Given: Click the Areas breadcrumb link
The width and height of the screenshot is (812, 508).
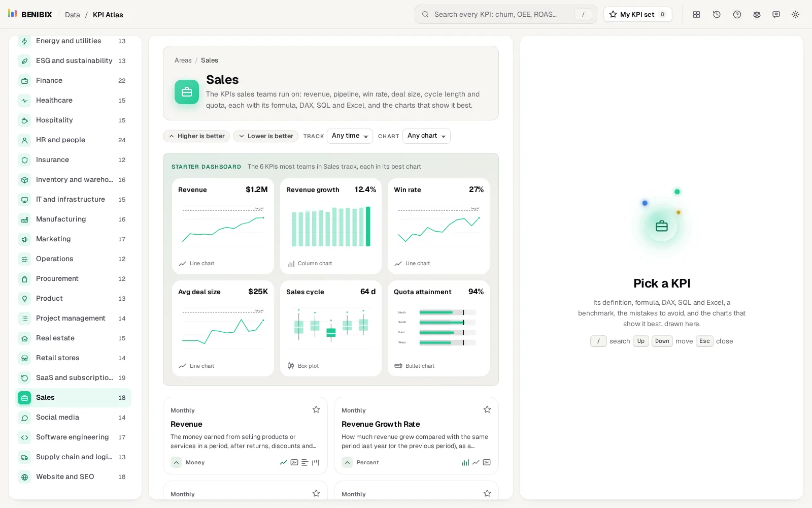Looking at the screenshot, I should tap(183, 60).
